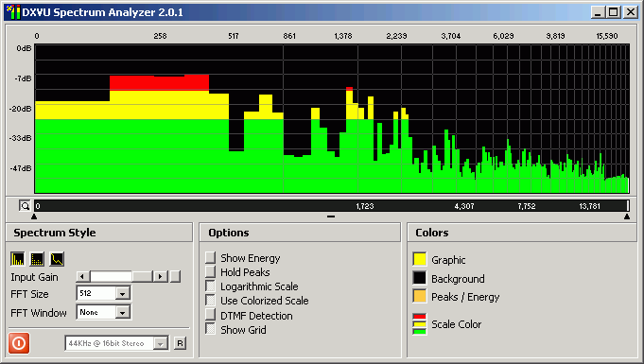Click the 13,781 label on range bar
This screenshot has width=644, height=364.
coord(590,206)
